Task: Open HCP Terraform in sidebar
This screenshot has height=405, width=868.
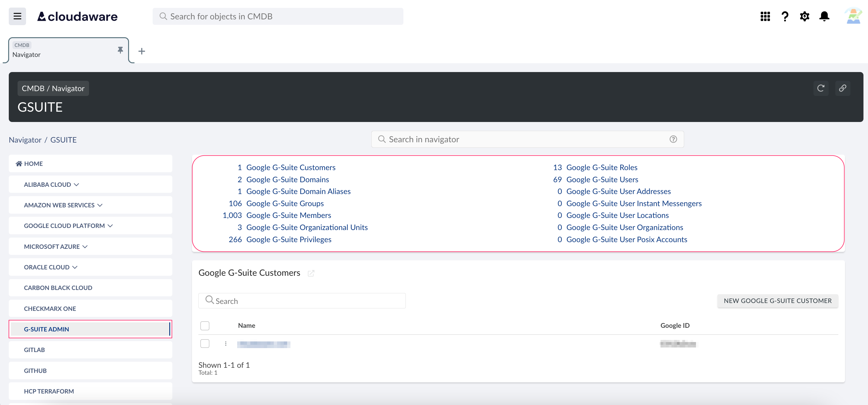Action: 90,391
